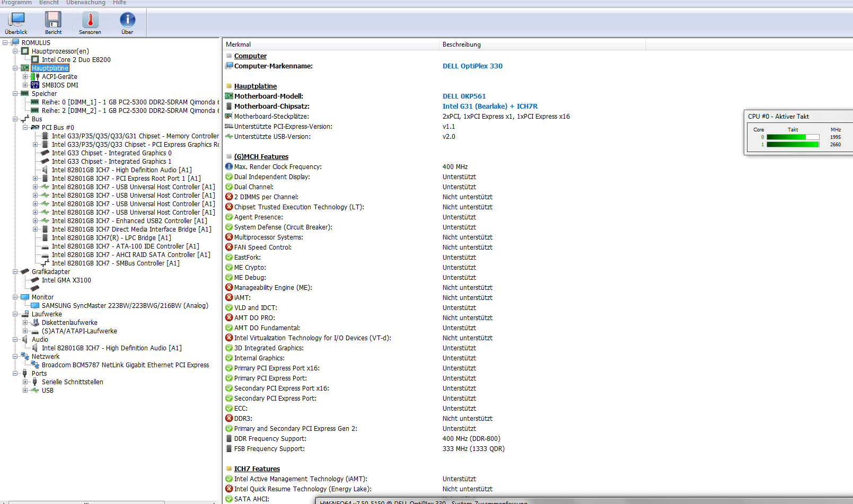Click the red cross icon beside DDR3

click(x=229, y=418)
